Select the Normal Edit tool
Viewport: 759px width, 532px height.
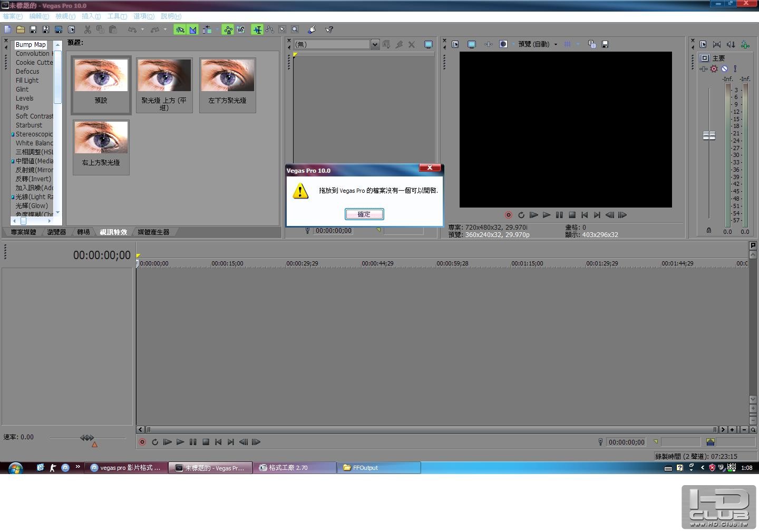[x=257, y=29]
